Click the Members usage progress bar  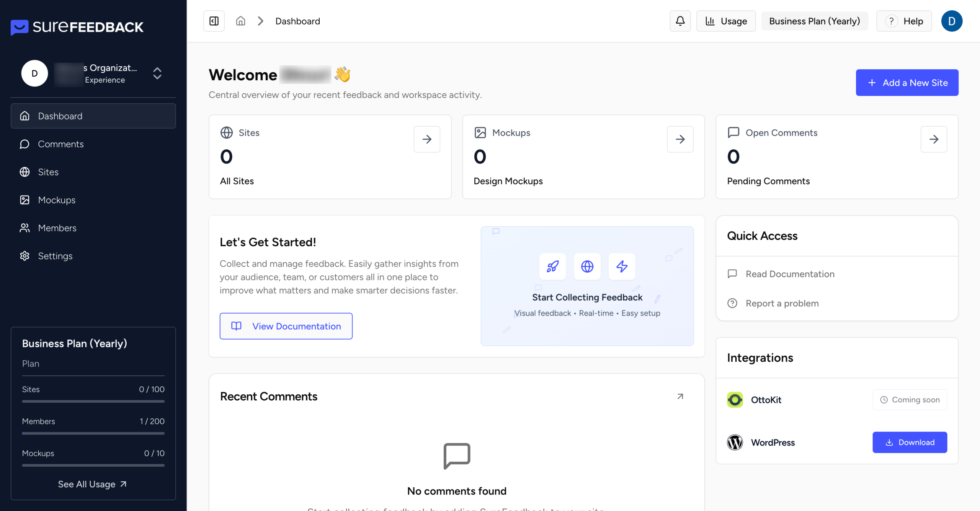coord(93,433)
